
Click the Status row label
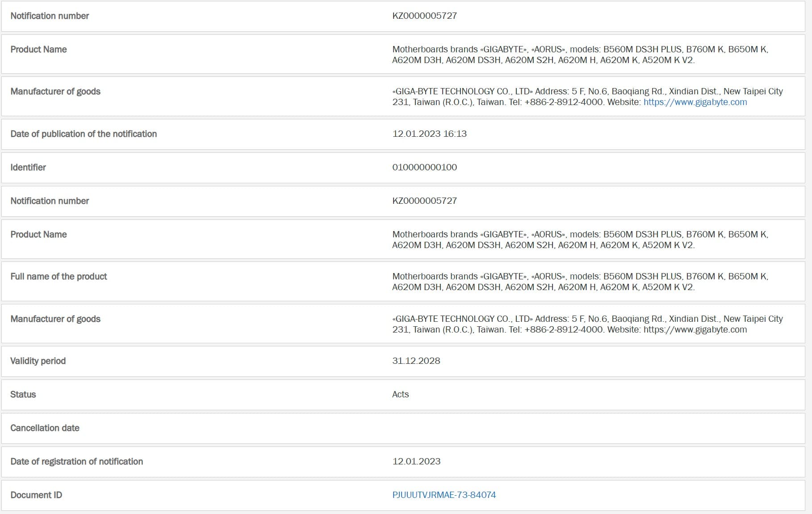(23, 394)
